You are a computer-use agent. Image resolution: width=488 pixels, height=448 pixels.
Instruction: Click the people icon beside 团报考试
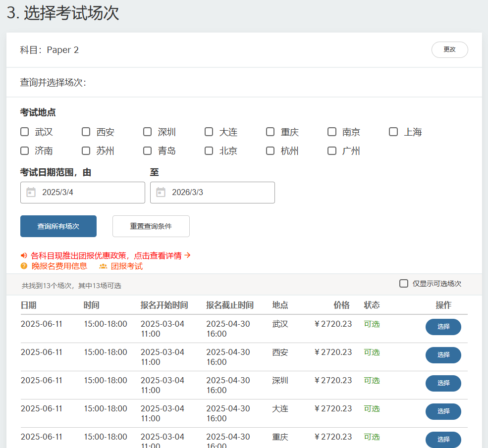pyautogui.click(x=103, y=266)
